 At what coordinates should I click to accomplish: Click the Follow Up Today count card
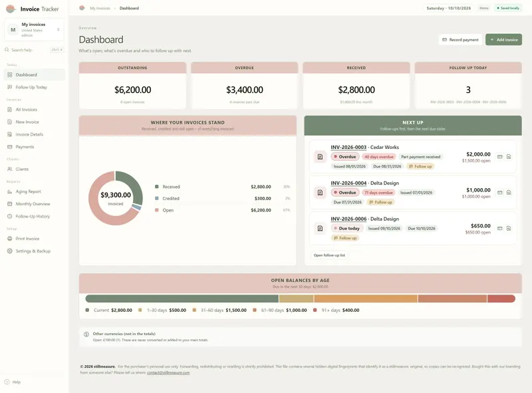(468, 85)
